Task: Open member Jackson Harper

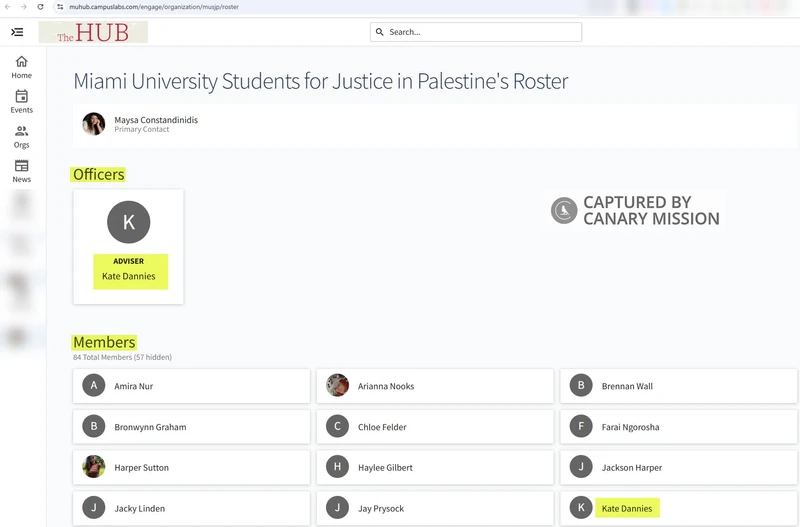Action: (679, 467)
